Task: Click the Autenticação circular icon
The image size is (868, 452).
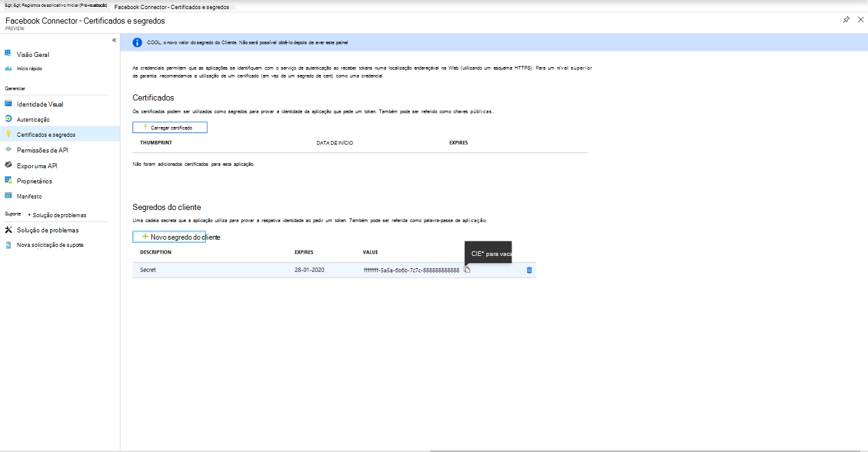Action: point(8,119)
